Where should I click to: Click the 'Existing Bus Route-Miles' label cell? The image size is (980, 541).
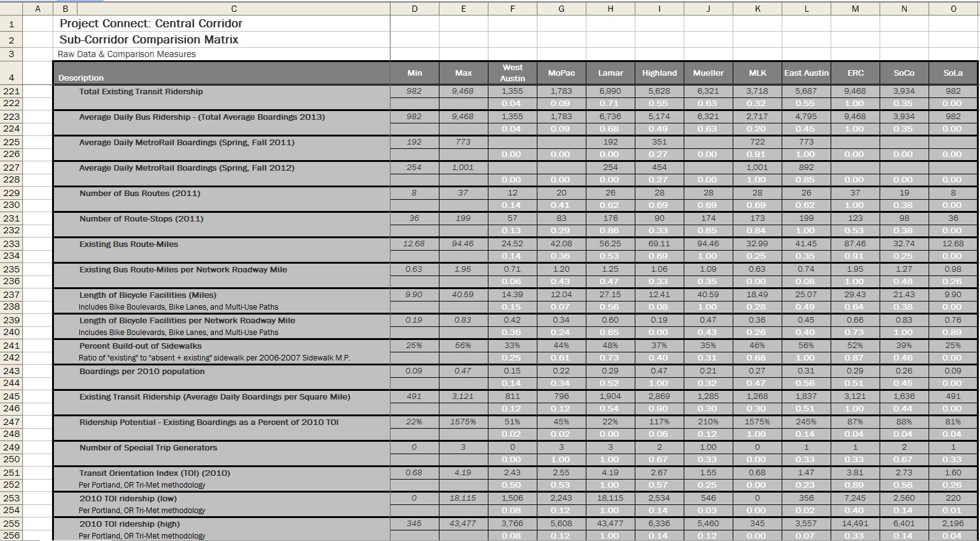pos(128,244)
